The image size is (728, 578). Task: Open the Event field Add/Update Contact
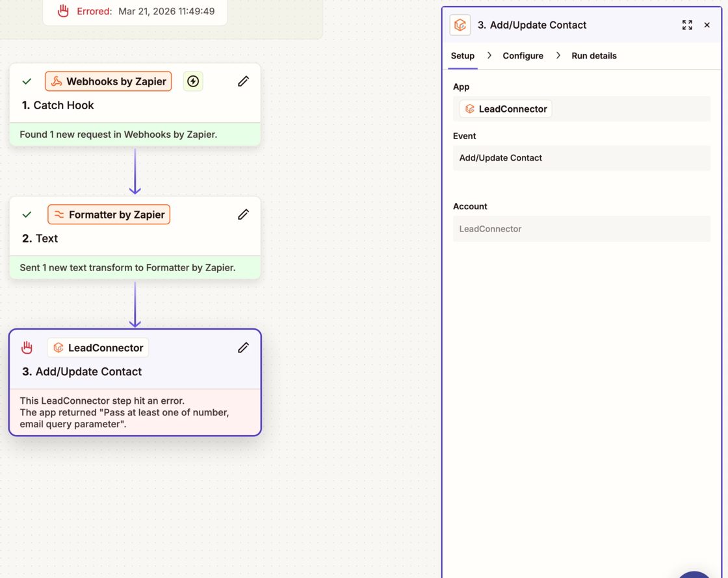pyautogui.click(x=581, y=158)
